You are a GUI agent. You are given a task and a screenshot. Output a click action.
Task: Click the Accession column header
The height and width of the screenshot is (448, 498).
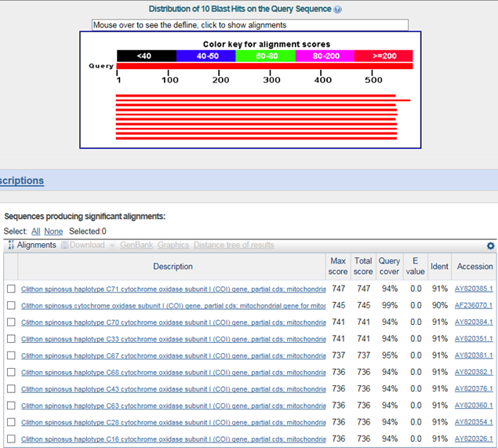(x=474, y=266)
